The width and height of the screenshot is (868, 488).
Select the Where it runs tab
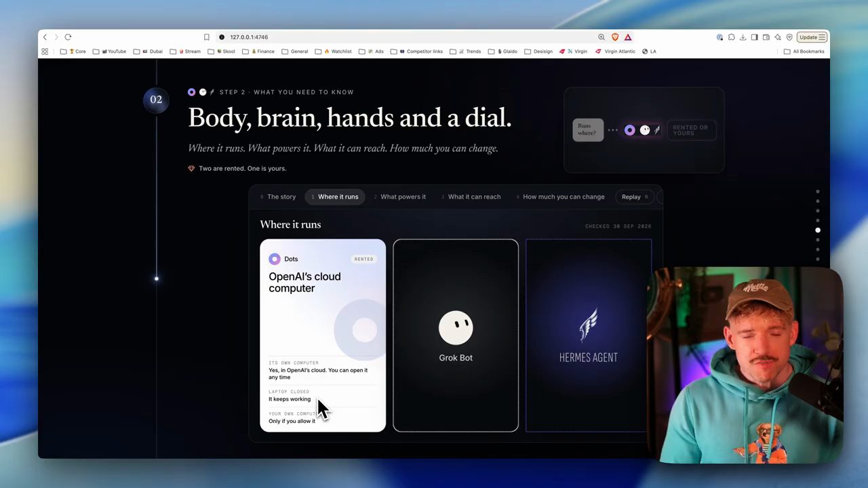pos(334,197)
